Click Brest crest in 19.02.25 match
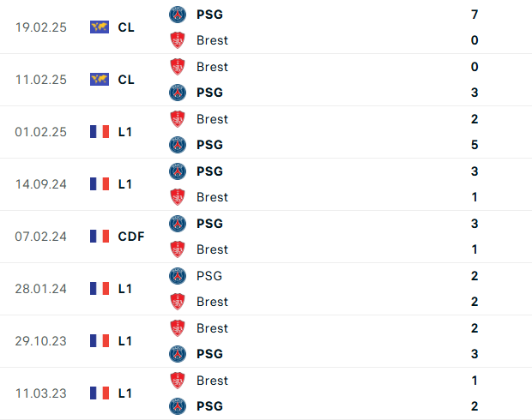The width and height of the screenshot is (532, 420). (x=178, y=39)
